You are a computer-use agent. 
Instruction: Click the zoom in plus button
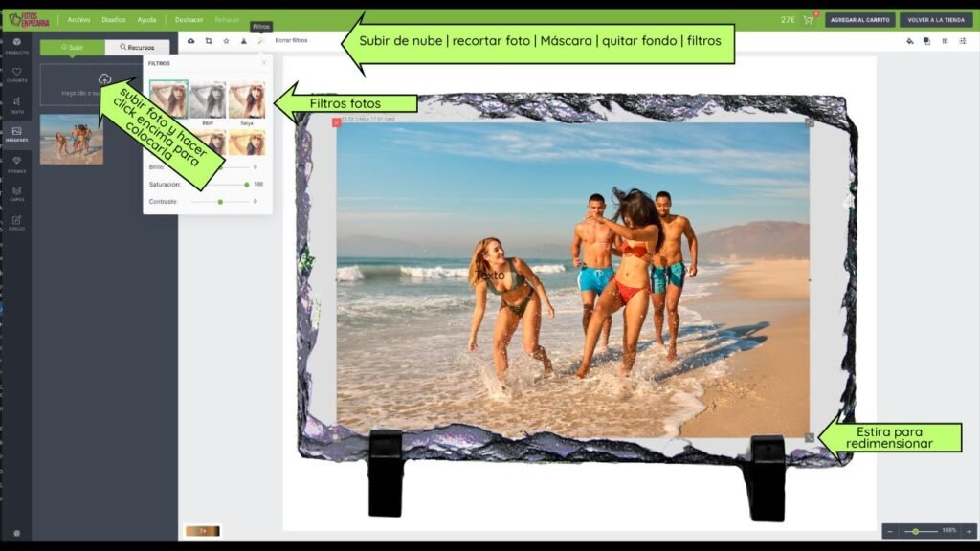point(968,531)
